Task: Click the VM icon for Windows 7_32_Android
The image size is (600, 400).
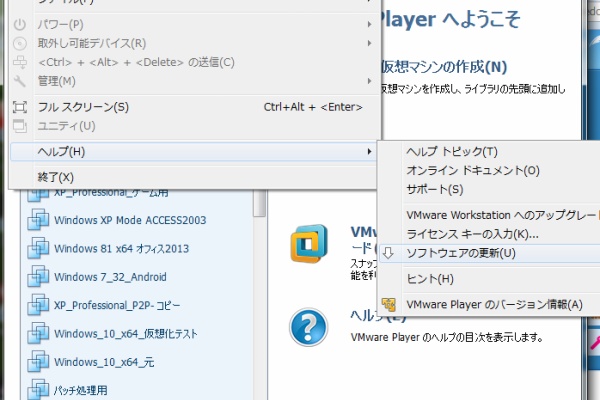Action: (x=39, y=277)
